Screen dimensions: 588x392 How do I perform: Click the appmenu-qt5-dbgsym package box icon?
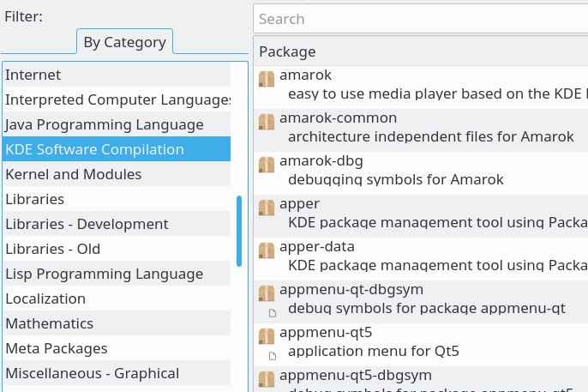(x=267, y=379)
